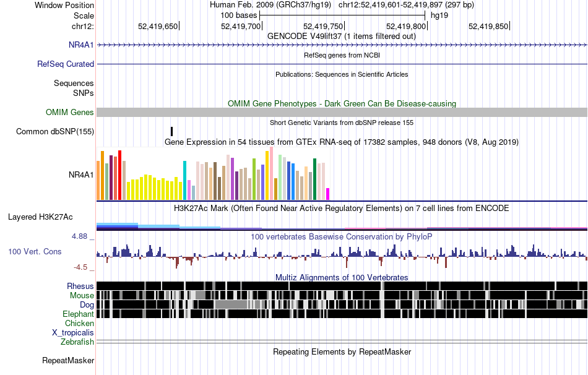Click the NR4A1 GTEx expression label

[81, 175]
